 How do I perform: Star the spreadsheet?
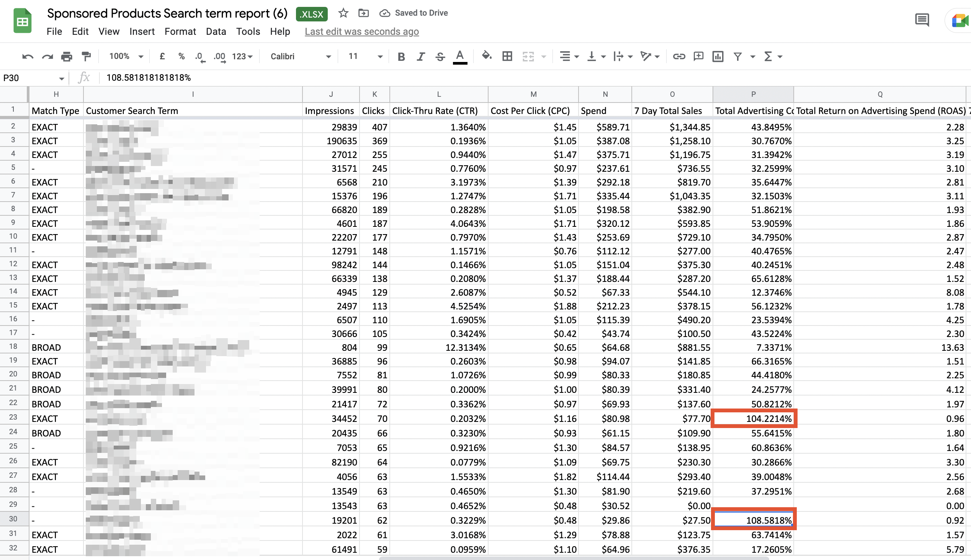pyautogui.click(x=343, y=13)
